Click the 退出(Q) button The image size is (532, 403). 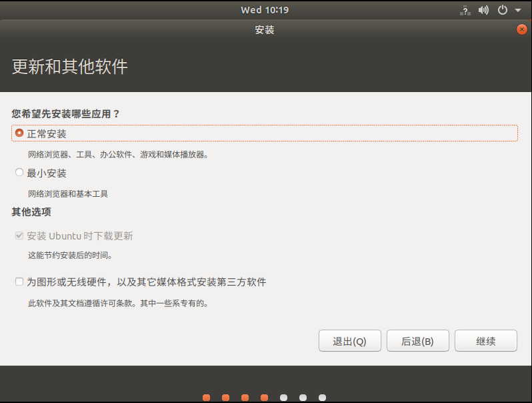coord(350,341)
